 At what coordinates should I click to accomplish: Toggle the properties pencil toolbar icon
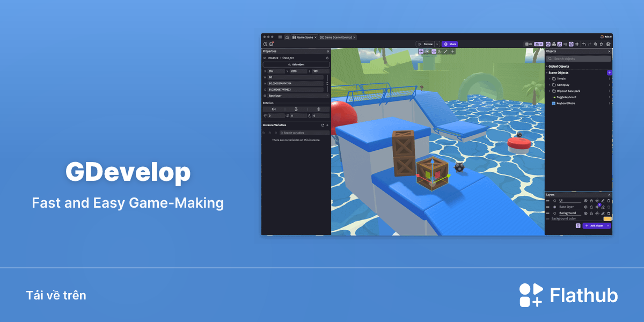560,44
